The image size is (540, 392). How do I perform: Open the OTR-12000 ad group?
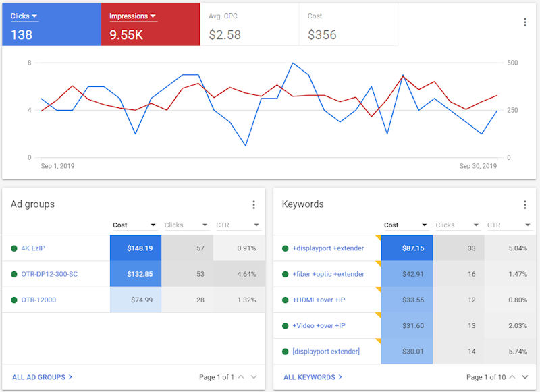tap(38, 300)
